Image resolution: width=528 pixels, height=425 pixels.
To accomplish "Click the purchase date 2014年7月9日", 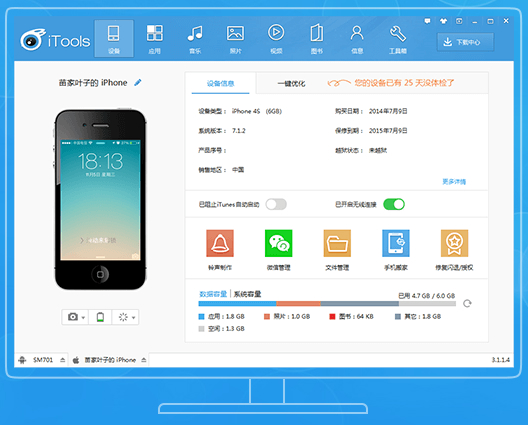I will [x=388, y=111].
